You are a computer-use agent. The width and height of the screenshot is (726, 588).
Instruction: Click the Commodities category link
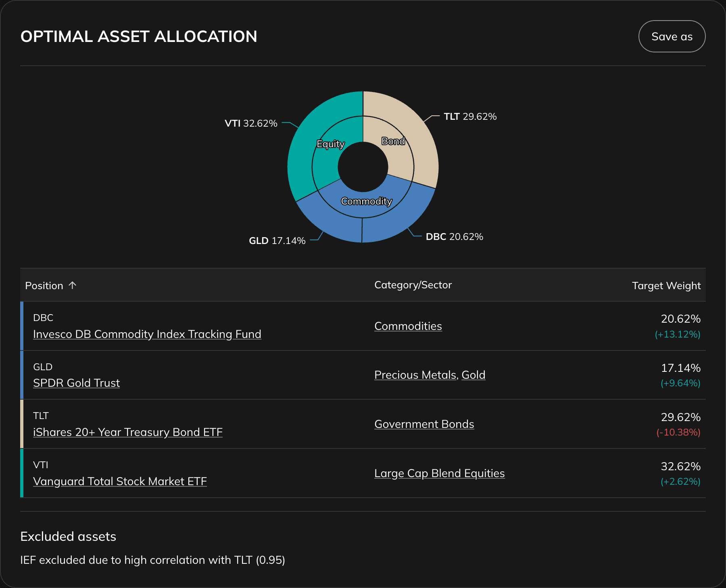coord(408,326)
